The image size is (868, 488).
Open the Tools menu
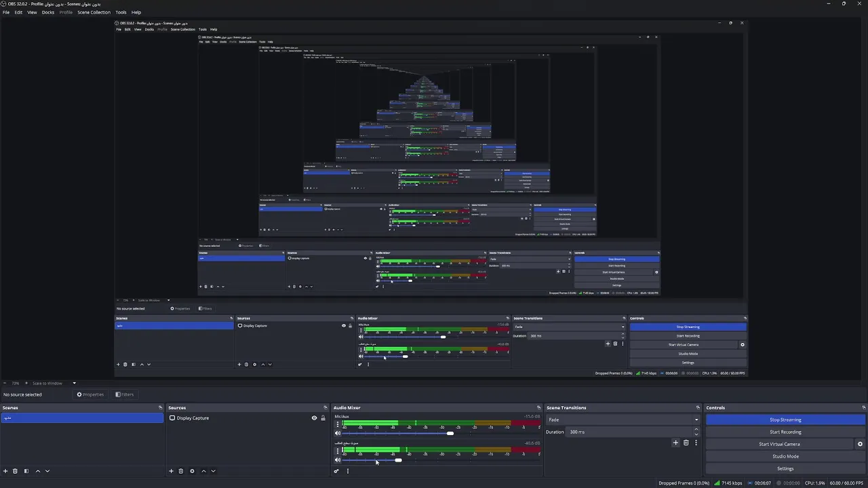pos(121,12)
